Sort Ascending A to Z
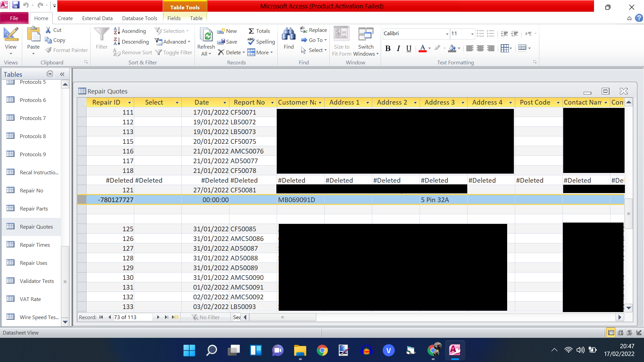Screen dimensions: 644x362 (130, 31)
